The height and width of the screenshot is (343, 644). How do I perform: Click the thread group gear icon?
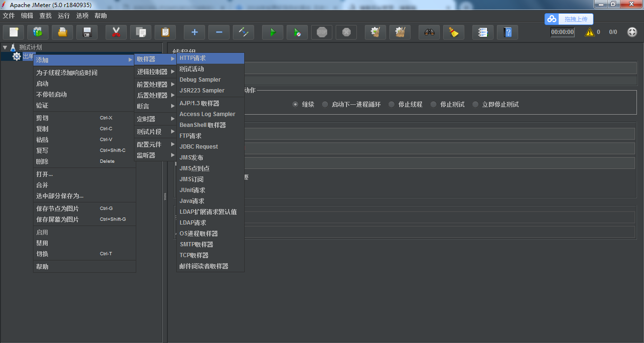(17, 57)
